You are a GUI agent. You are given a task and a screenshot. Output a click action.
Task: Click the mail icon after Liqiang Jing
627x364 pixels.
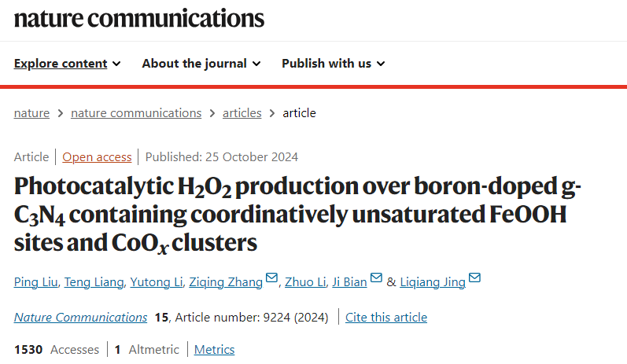pyautogui.click(x=474, y=278)
